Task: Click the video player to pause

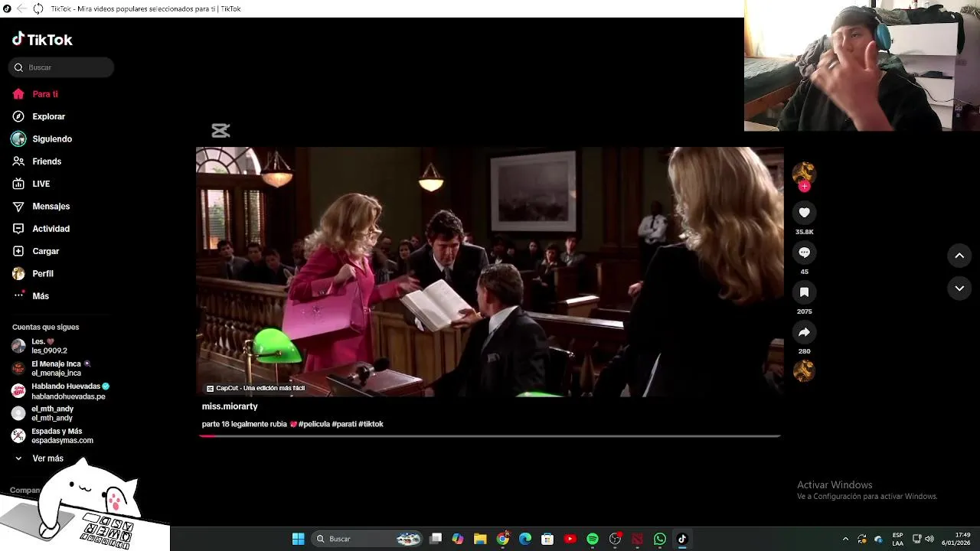Action: point(490,272)
